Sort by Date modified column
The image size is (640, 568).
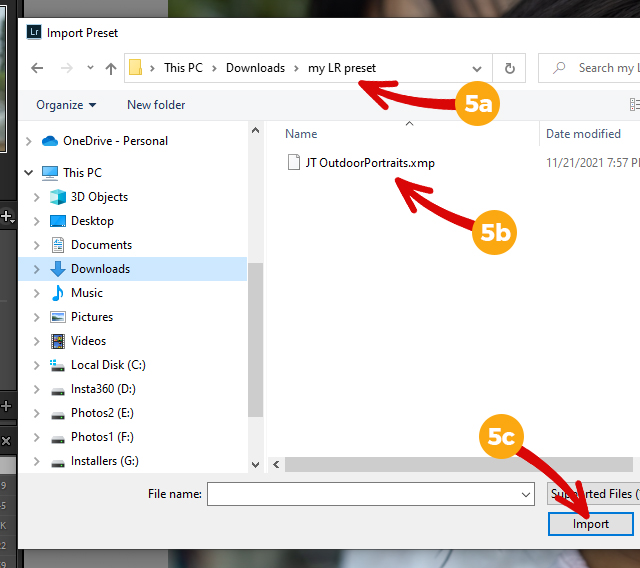(x=583, y=134)
